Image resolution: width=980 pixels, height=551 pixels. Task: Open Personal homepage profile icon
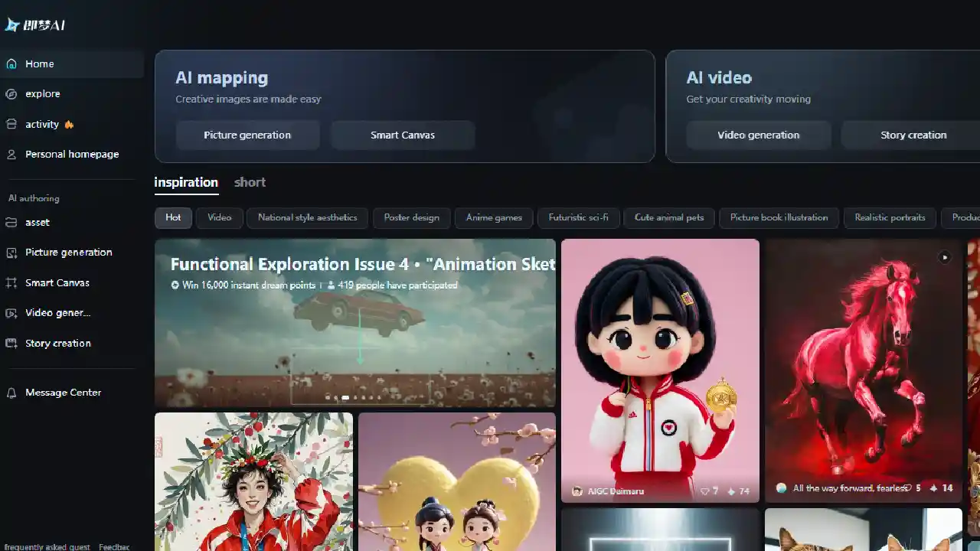coord(11,155)
